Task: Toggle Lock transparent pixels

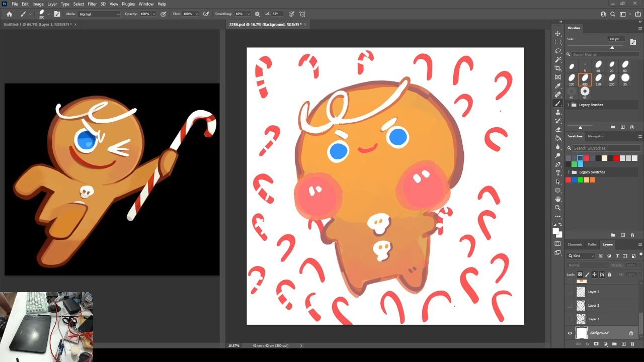Action: click(580, 275)
